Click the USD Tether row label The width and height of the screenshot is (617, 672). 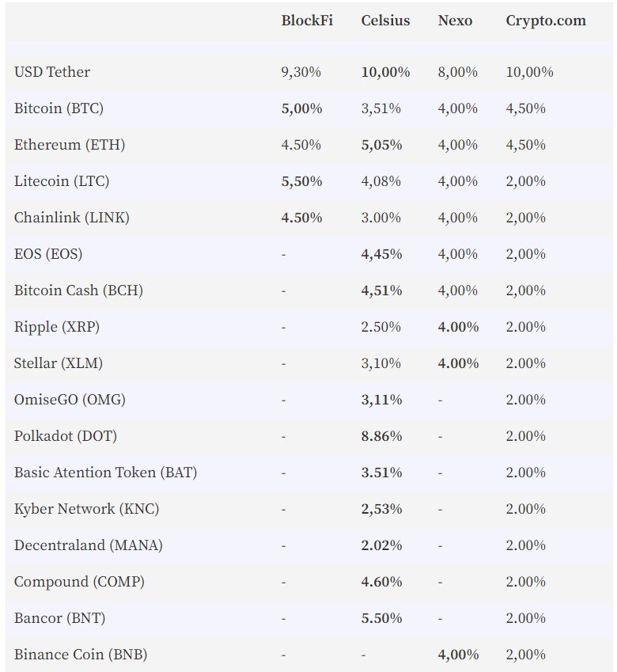(51, 72)
